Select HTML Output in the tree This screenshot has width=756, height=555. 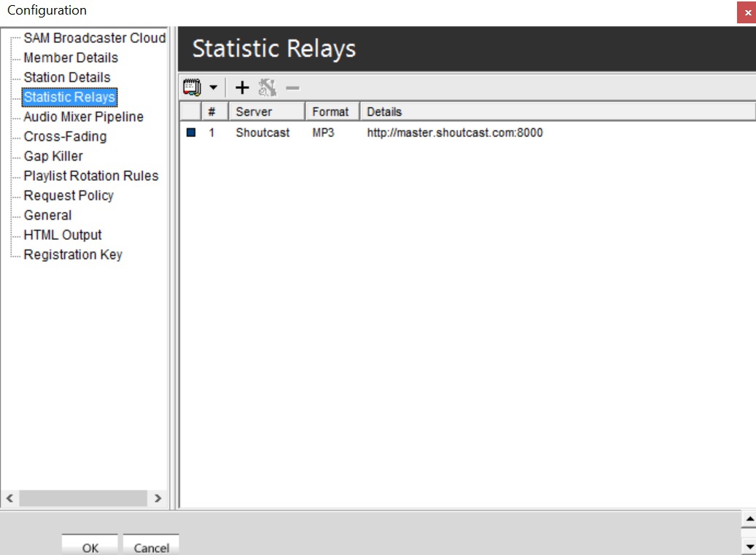click(63, 235)
